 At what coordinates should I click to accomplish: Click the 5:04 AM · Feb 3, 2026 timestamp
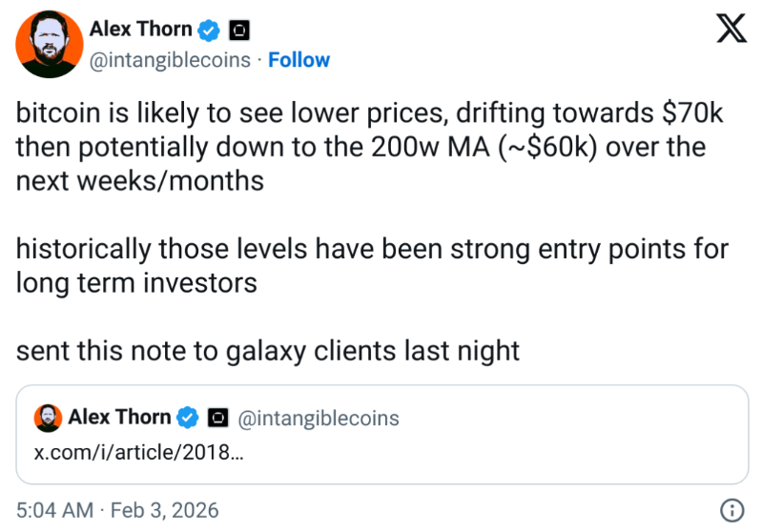117,510
